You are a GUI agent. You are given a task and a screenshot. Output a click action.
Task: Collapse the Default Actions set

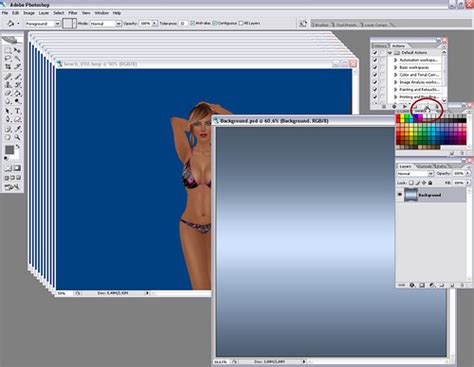click(390, 53)
